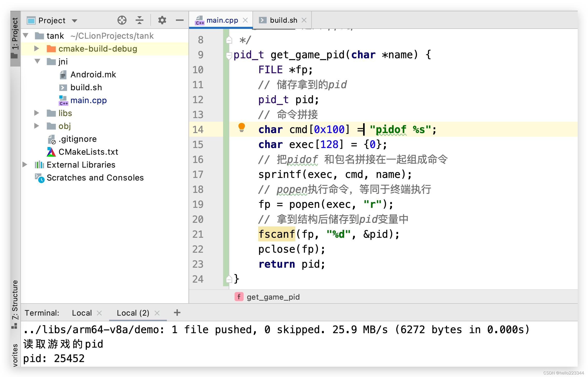
Task: Hide the Project panel with minus icon
Action: pos(179,20)
